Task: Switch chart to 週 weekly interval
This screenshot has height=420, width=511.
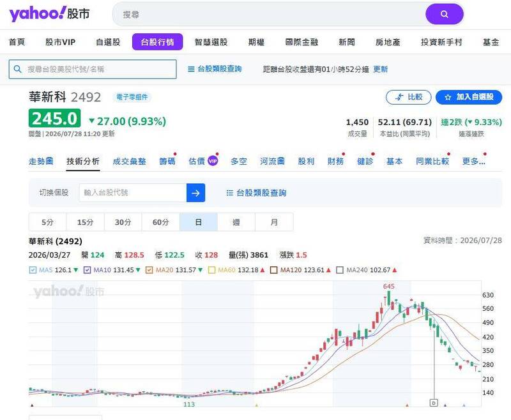Action: point(236,222)
